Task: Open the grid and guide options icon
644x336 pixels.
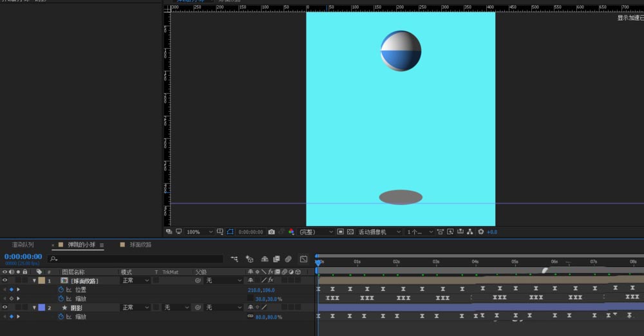Action: pyautogui.click(x=220, y=232)
